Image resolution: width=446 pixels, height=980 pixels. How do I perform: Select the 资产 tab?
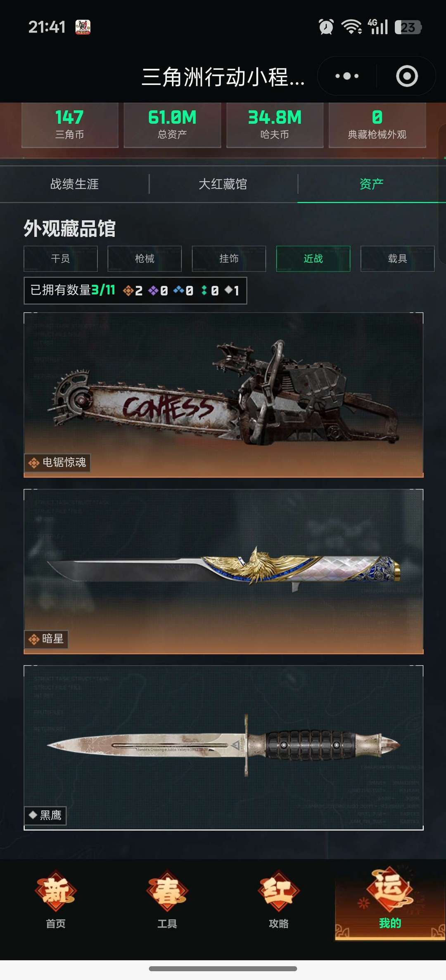[x=372, y=184]
